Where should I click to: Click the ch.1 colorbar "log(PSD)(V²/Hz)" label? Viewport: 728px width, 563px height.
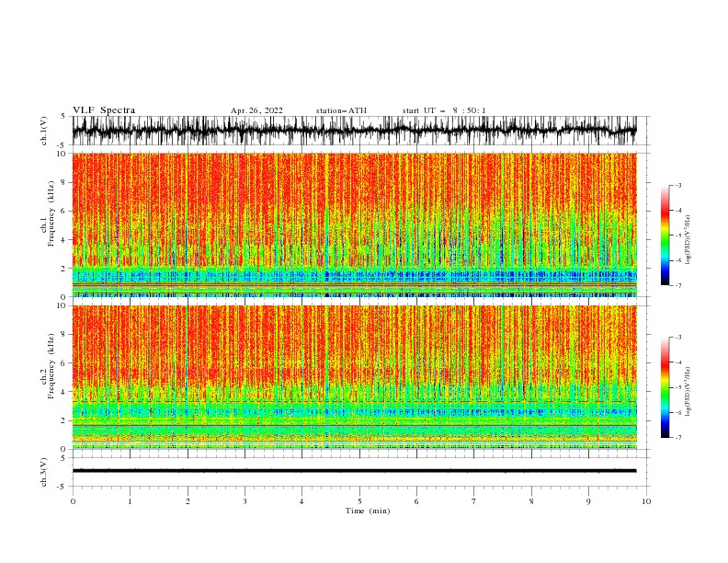688,240
